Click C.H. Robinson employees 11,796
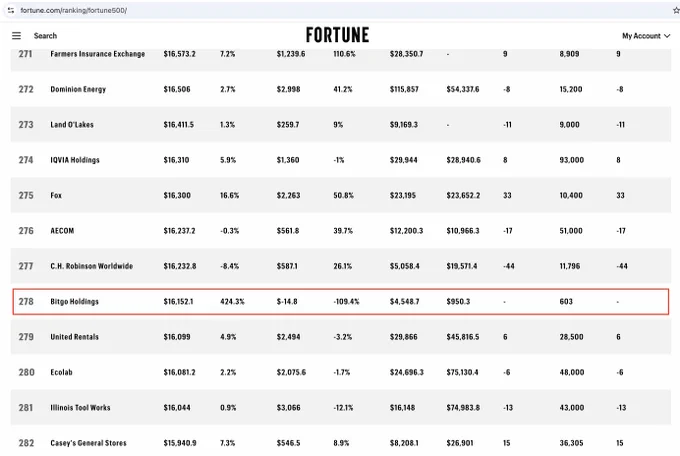This screenshot has height=456, width=680. pos(569,266)
